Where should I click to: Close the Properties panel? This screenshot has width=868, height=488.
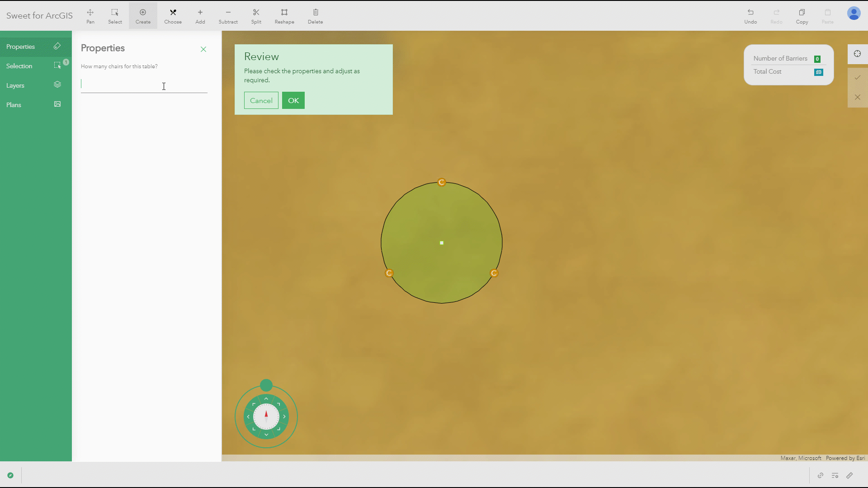click(x=203, y=48)
